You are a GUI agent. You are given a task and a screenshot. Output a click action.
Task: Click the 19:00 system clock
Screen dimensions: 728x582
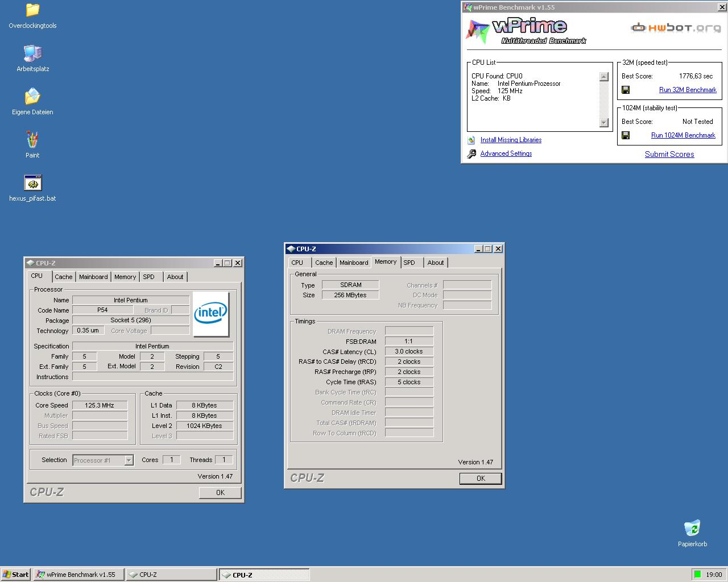point(714,575)
